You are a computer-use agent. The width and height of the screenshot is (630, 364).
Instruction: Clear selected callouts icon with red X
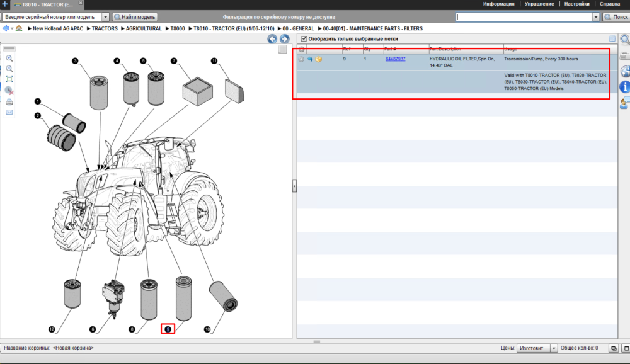click(9, 91)
